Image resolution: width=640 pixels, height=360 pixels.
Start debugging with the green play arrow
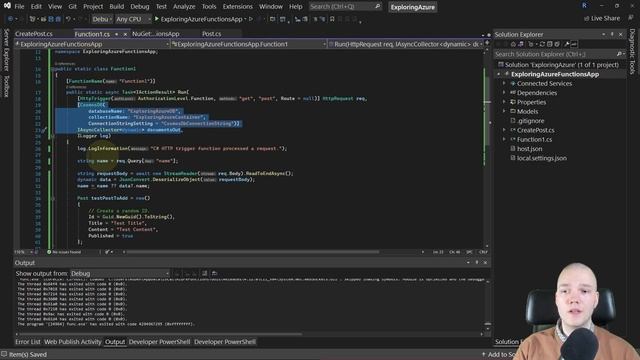(x=156, y=19)
